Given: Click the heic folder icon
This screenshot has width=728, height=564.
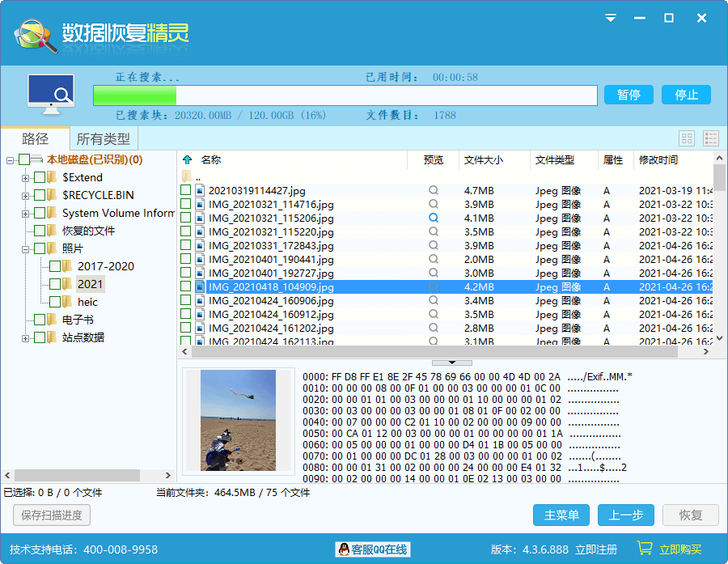Looking at the screenshot, I should tap(67, 302).
